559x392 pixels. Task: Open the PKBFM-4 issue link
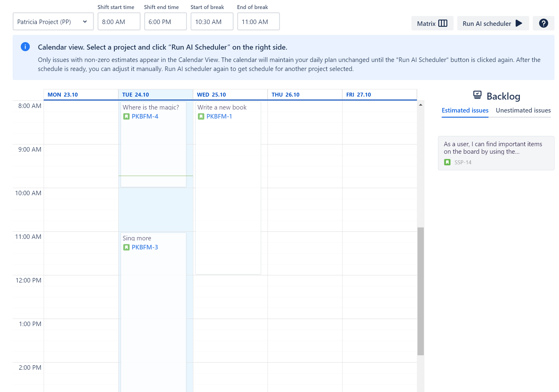(145, 116)
